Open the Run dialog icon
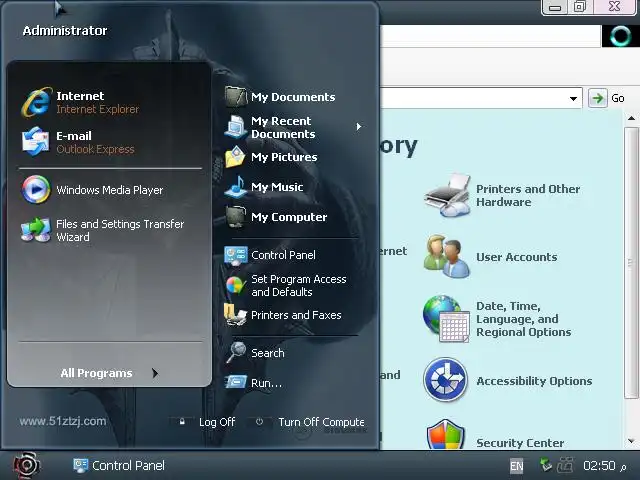This screenshot has height=480, width=640. 236,382
